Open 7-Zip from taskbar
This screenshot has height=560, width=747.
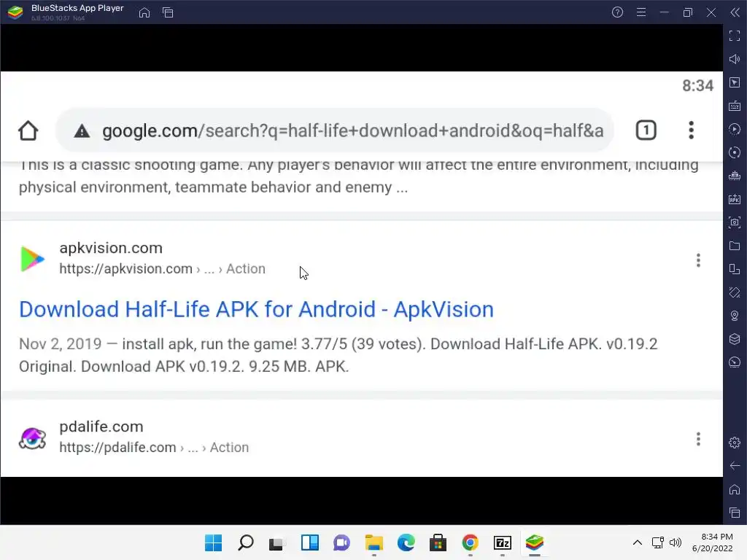click(503, 542)
